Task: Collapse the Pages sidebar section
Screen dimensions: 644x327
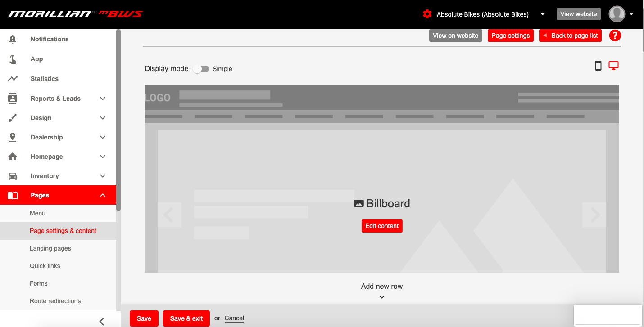Action: [x=103, y=195]
